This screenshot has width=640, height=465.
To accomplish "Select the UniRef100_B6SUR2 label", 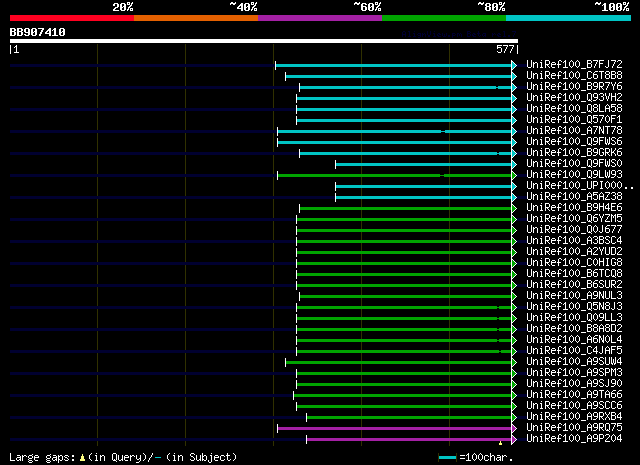I will pos(574,285).
